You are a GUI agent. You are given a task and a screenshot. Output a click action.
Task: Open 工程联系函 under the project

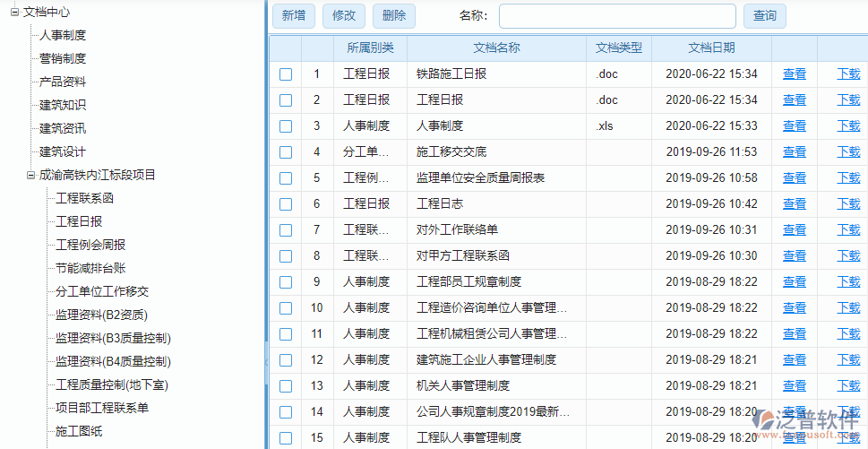85,198
